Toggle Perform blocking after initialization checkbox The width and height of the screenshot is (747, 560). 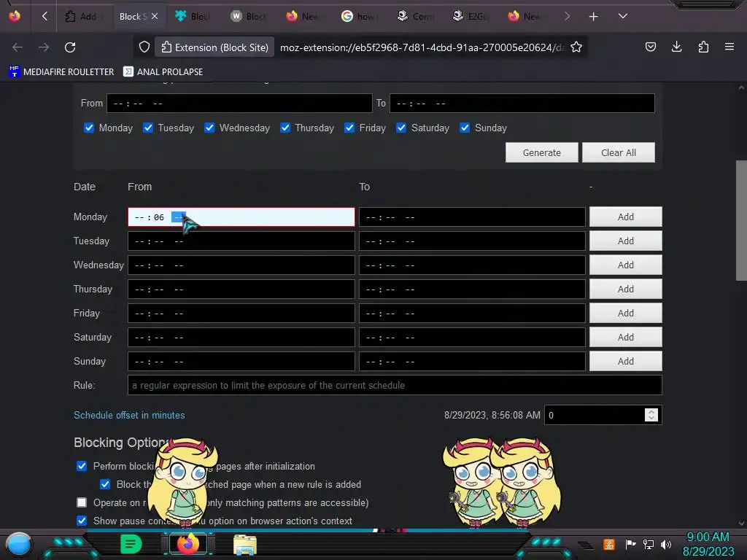pos(82,466)
